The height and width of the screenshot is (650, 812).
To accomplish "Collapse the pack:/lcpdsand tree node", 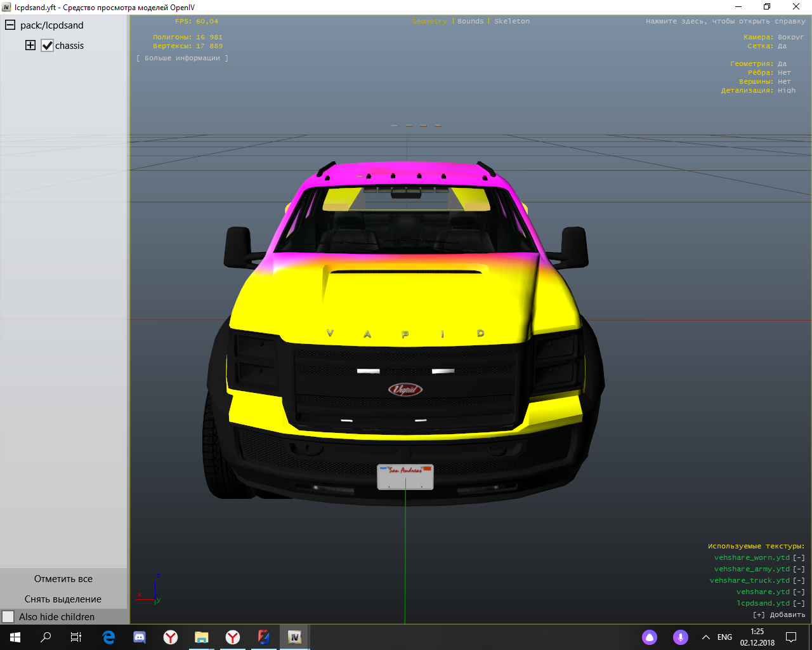I will [x=10, y=25].
